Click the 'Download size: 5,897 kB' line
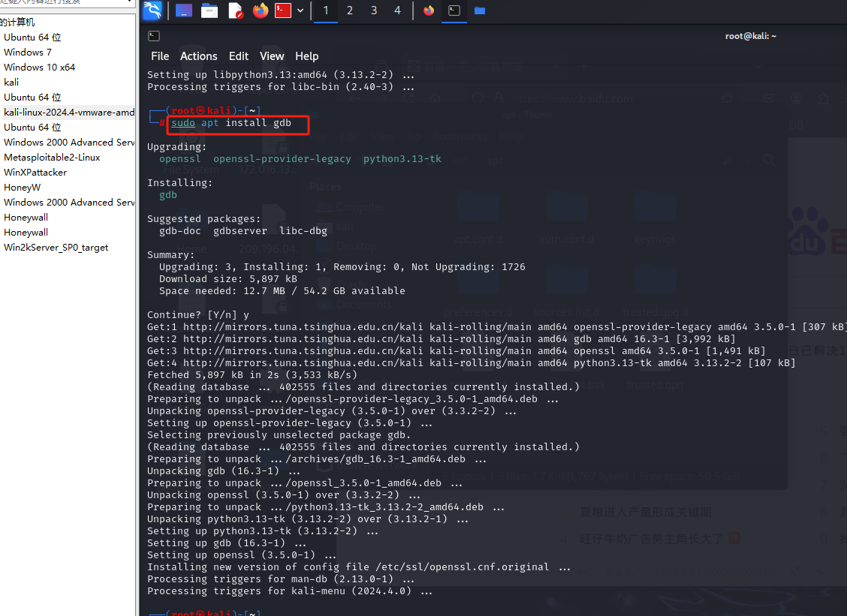 [228, 279]
